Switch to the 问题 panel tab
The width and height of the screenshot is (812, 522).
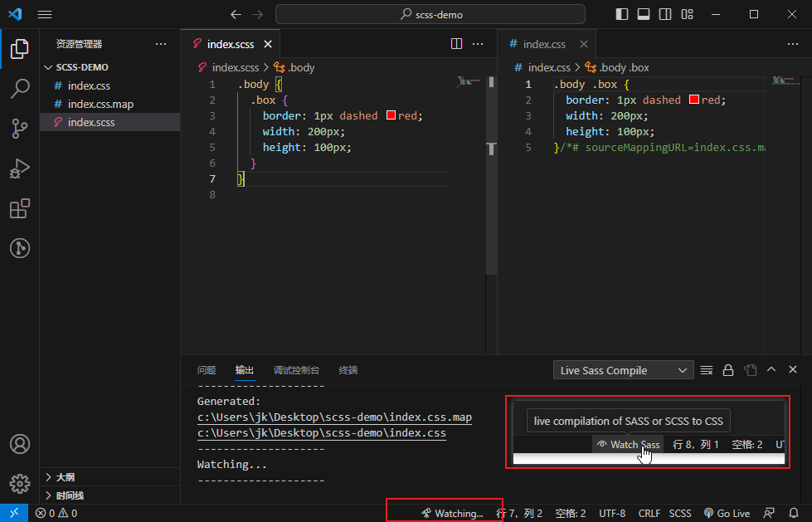tap(206, 370)
